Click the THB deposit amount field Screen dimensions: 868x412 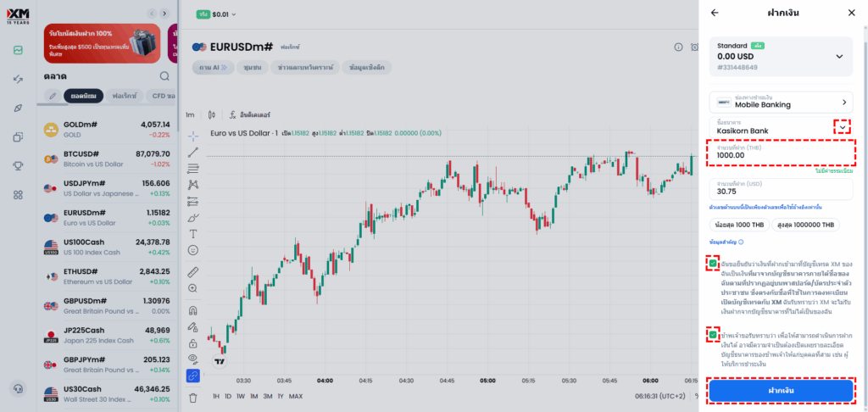pyautogui.click(x=781, y=153)
